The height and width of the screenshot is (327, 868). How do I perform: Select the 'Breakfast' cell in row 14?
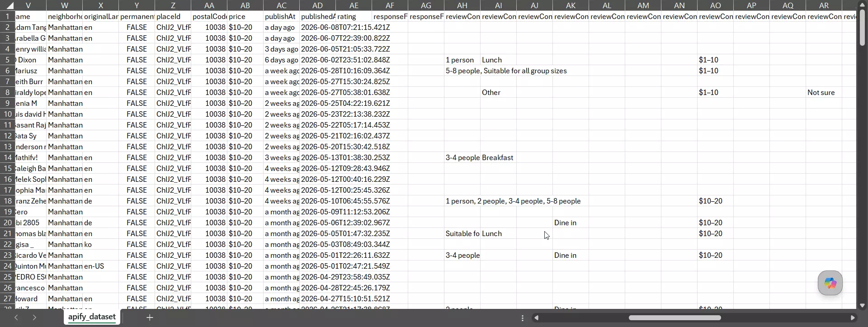[x=499, y=157]
